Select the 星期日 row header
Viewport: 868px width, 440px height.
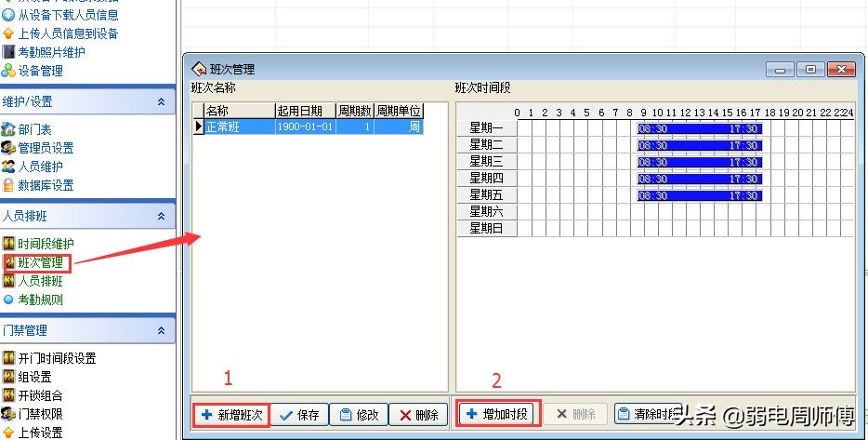[x=487, y=228]
